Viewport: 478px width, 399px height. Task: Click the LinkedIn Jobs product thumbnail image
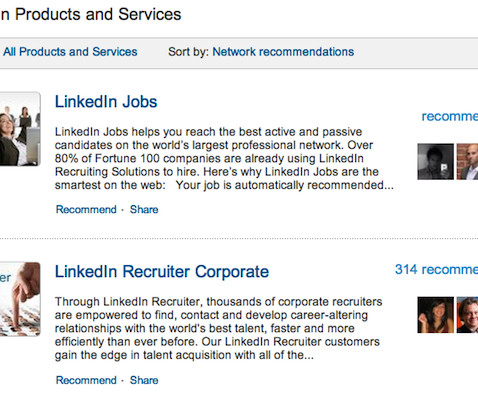coord(20,129)
